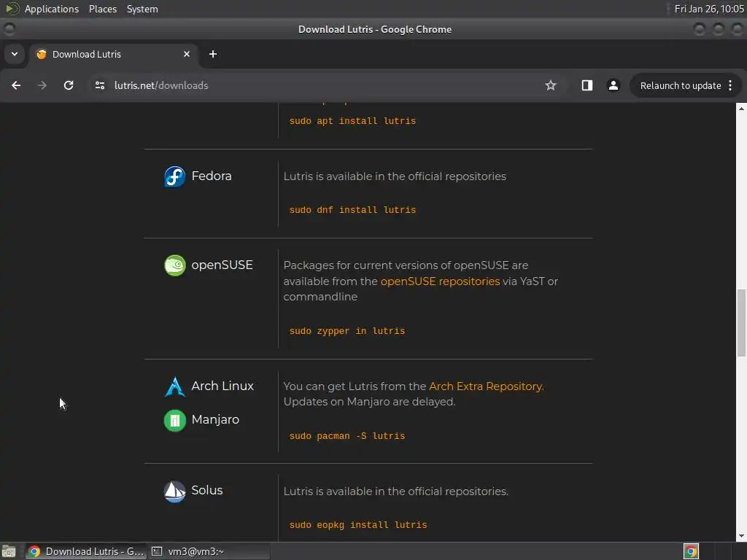Close the Download Lutris tab

[187, 54]
